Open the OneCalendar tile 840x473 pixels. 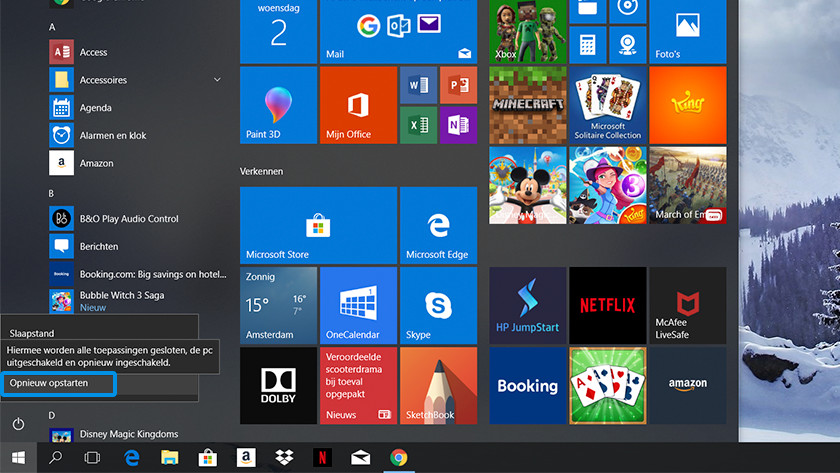[358, 305]
